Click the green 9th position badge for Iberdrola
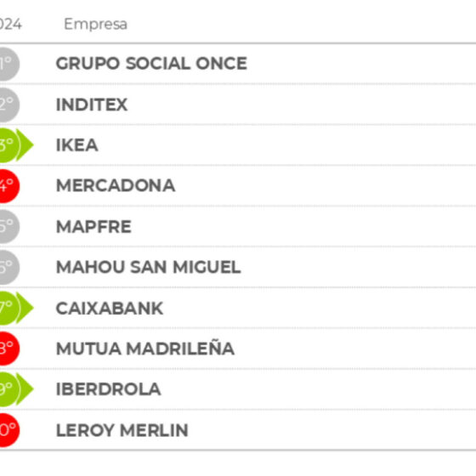This screenshot has width=476, height=476. 16,389
